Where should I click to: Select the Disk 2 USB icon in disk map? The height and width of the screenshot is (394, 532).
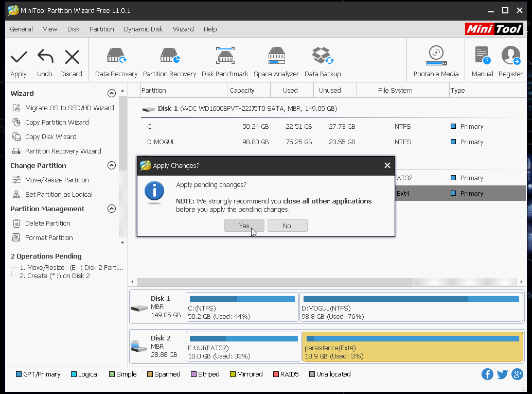(139, 347)
